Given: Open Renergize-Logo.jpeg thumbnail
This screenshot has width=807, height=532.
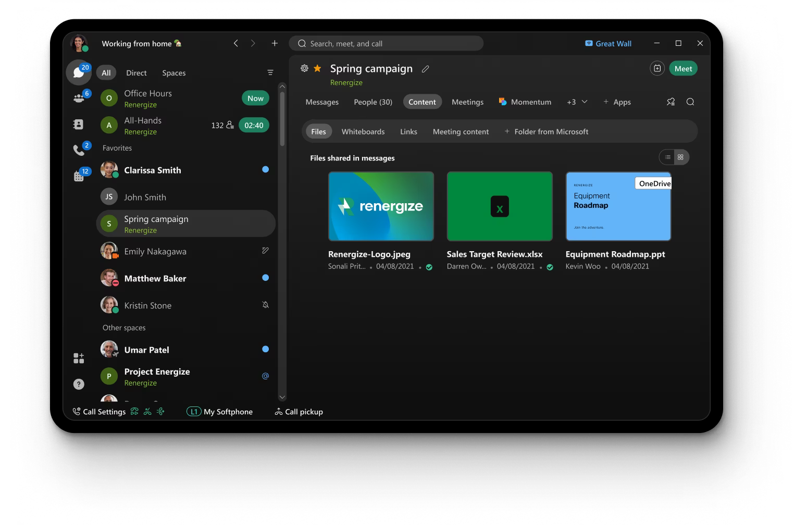Looking at the screenshot, I should click(x=381, y=206).
